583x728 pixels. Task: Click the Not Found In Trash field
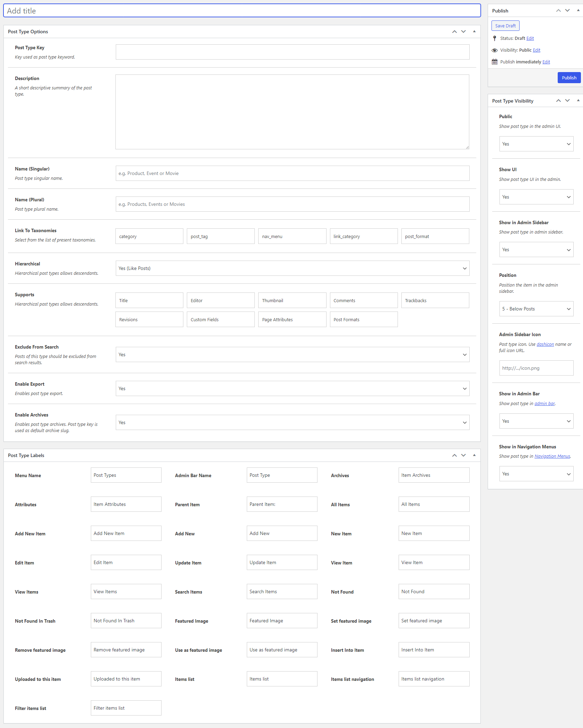[126, 621]
